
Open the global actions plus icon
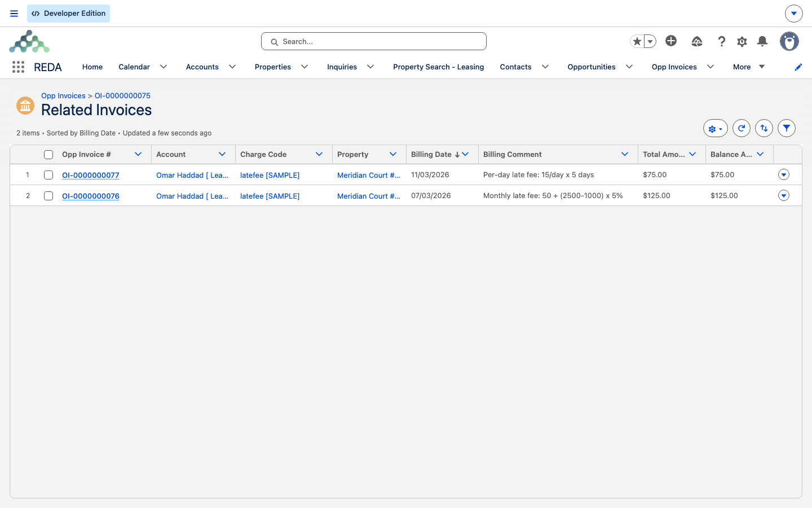click(671, 41)
